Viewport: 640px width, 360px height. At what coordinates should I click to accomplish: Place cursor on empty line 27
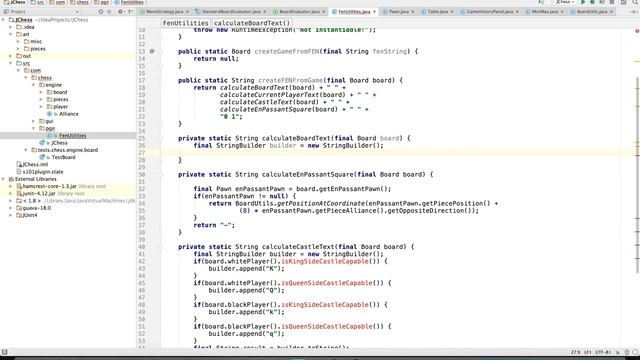click(x=392, y=153)
